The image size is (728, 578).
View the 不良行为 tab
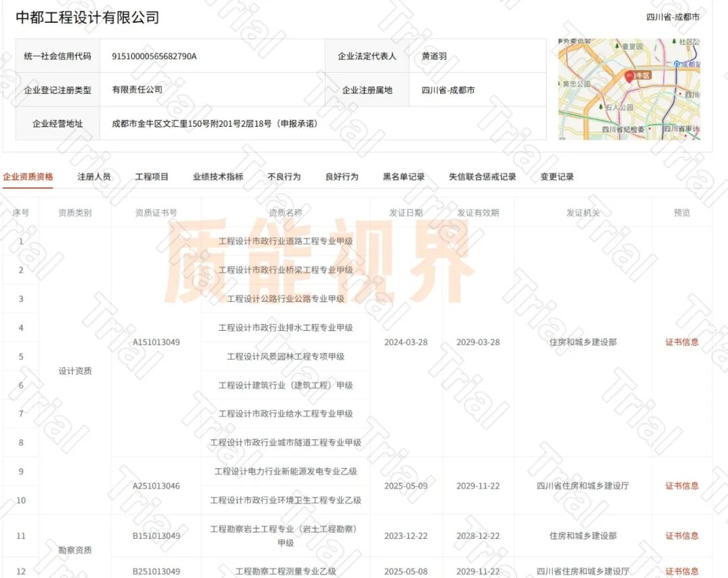coord(284,177)
